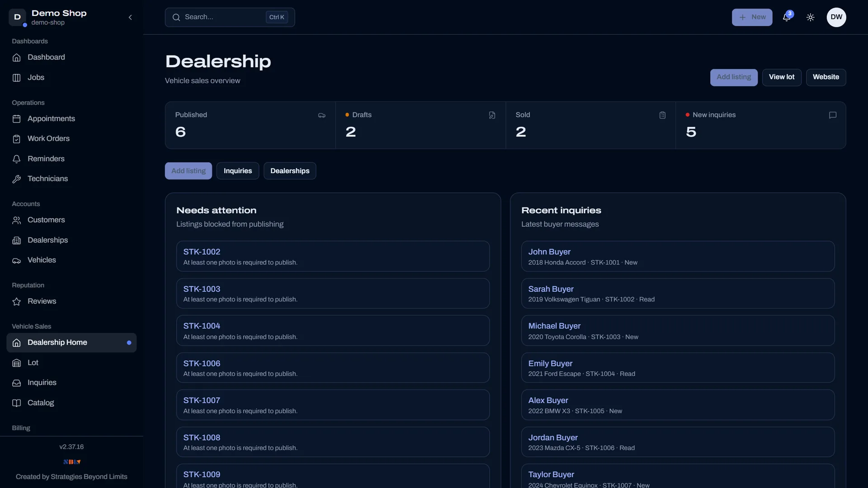Image resolution: width=868 pixels, height=488 pixels.
Task: Open John Buyer's inquiry
Action: pos(678,256)
